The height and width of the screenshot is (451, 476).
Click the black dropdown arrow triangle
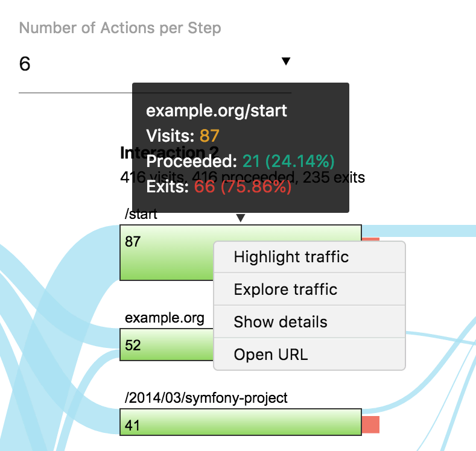[x=286, y=61]
